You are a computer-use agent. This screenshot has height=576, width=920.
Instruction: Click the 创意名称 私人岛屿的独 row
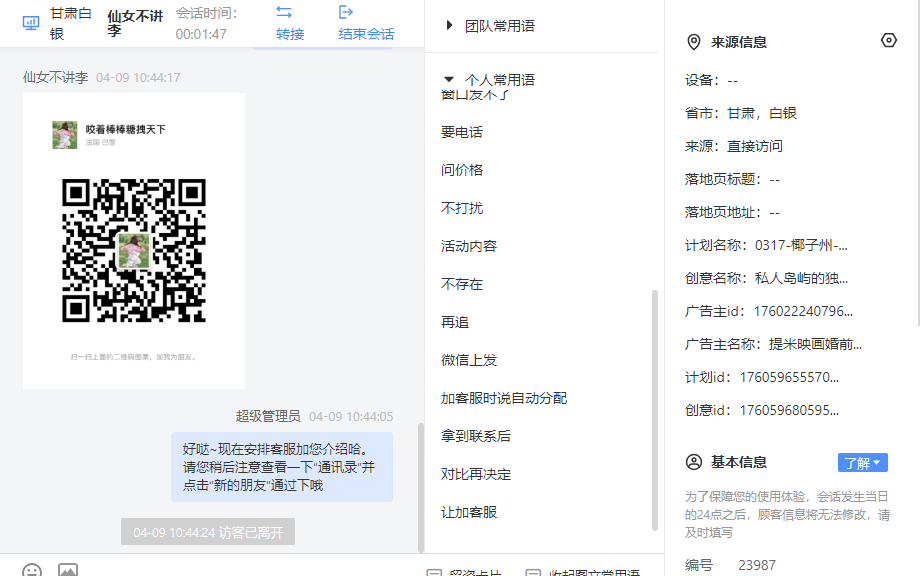(766, 278)
